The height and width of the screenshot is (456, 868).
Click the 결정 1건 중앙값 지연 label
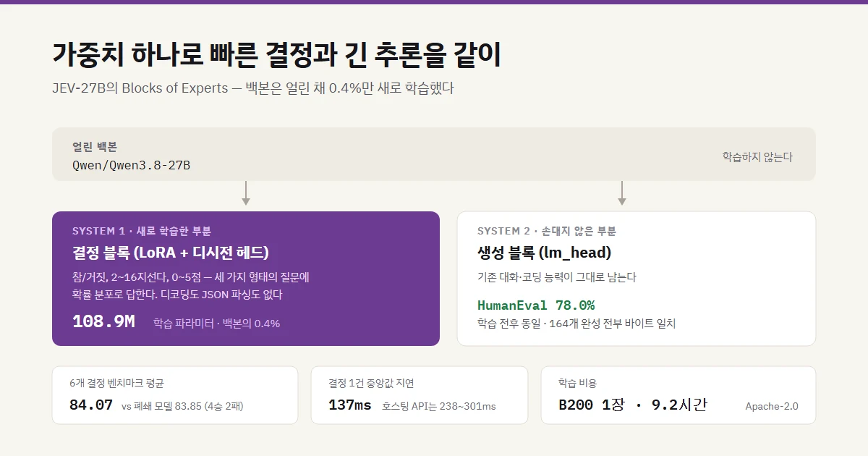[371, 383]
